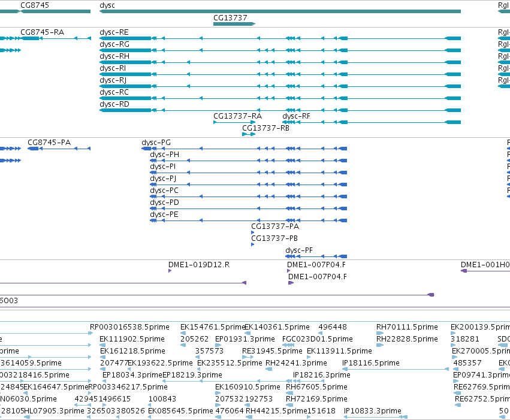Viewport: 510px width, 420px height.
Task: Click the CG13737-PA protein label
Action: coord(275,226)
